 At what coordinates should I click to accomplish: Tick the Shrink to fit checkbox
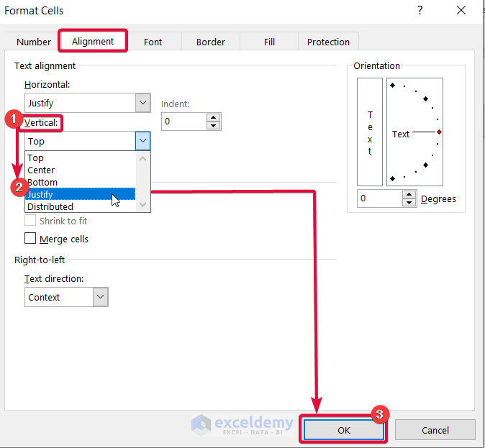[x=30, y=221]
